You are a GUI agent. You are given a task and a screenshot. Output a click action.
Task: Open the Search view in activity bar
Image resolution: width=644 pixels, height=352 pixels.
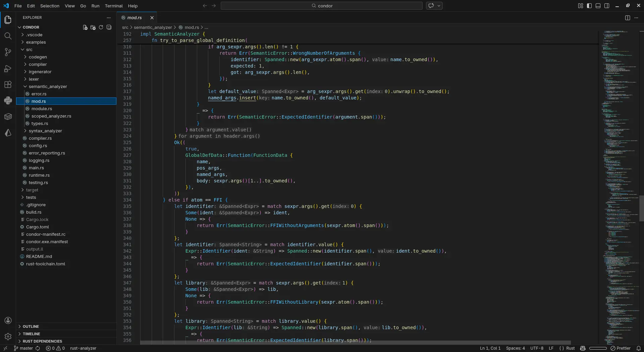[x=8, y=36]
